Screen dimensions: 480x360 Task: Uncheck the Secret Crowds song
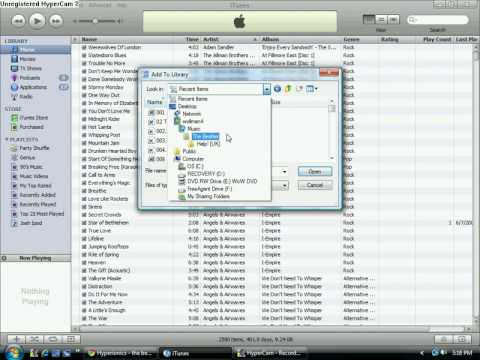point(84,215)
